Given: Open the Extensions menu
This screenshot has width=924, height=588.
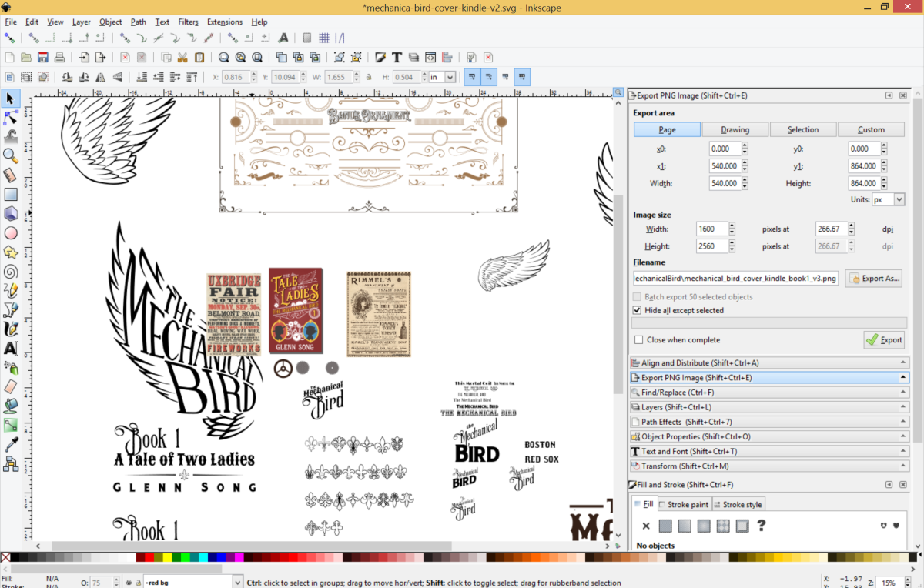Looking at the screenshot, I should (225, 22).
